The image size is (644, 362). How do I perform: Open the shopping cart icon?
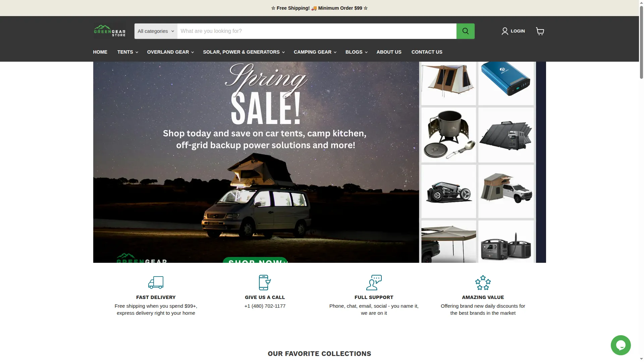click(540, 31)
